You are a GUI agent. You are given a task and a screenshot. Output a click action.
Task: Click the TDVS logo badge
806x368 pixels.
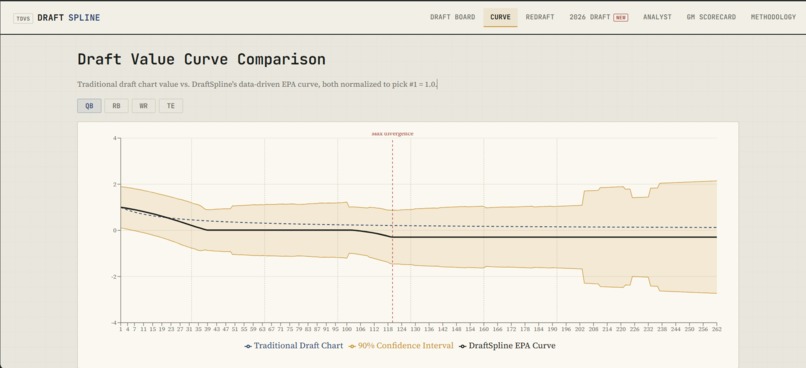[23, 19]
